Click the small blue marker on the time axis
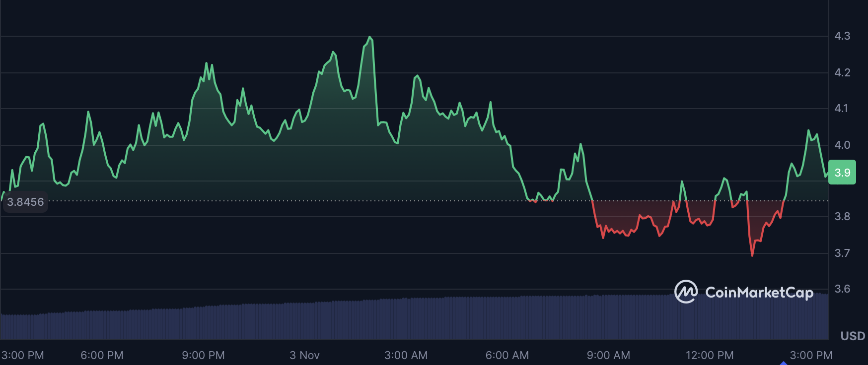Screen dimensions: 868x365 point(783,363)
